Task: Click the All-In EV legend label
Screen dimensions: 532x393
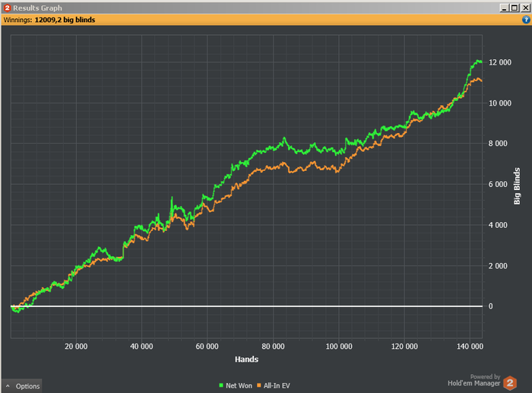Action: 277,385
